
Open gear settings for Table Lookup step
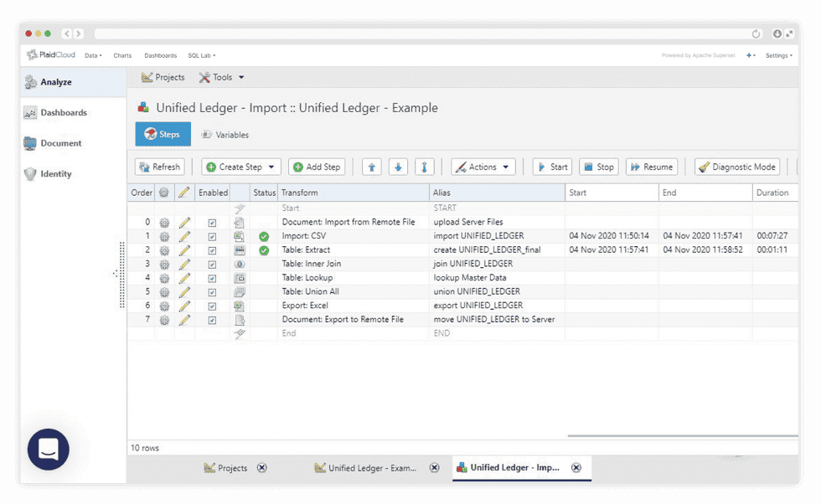tap(164, 278)
